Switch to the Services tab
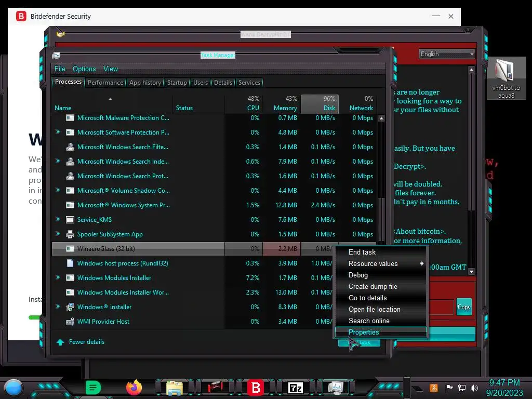This screenshot has width=532, height=399. click(249, 83)
